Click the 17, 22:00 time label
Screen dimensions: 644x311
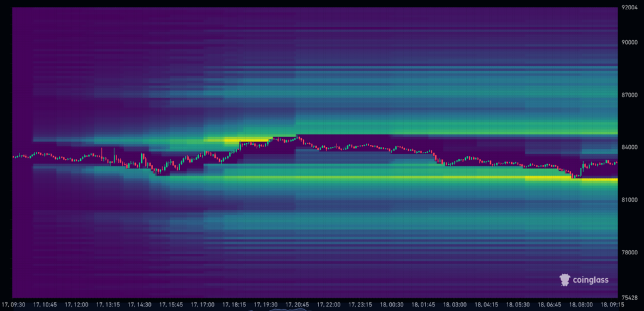pos(329,305)
